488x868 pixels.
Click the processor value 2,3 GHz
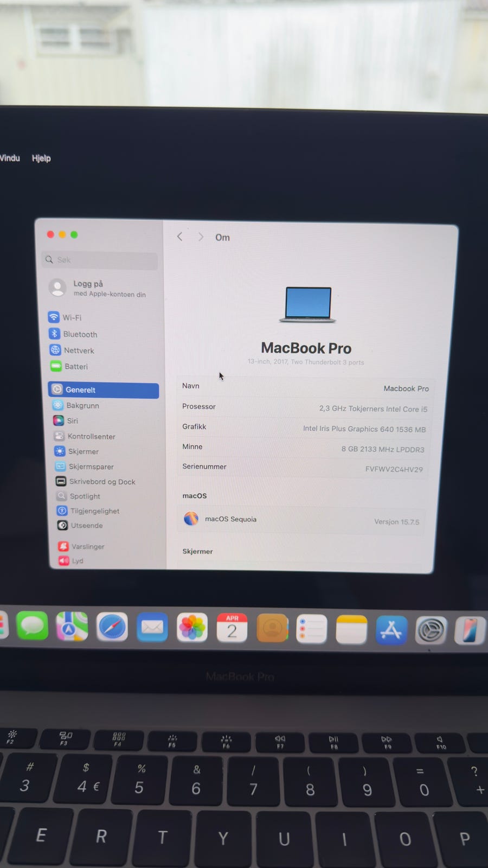click(x=373, y=409)
